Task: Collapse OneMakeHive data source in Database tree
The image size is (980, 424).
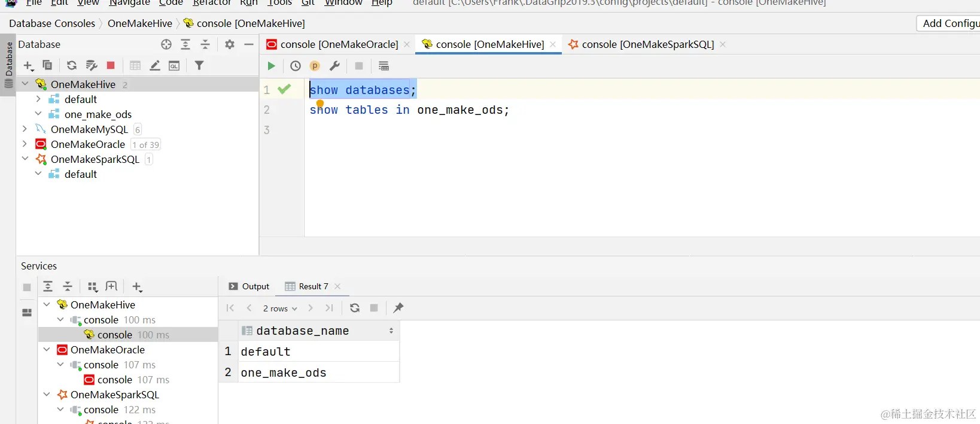Action: pos(25,84)
